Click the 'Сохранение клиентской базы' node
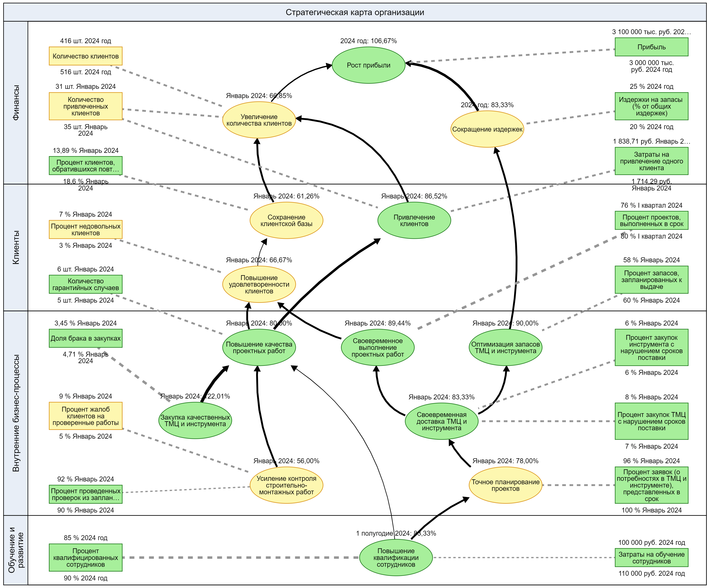 click(x=286, y=221)
